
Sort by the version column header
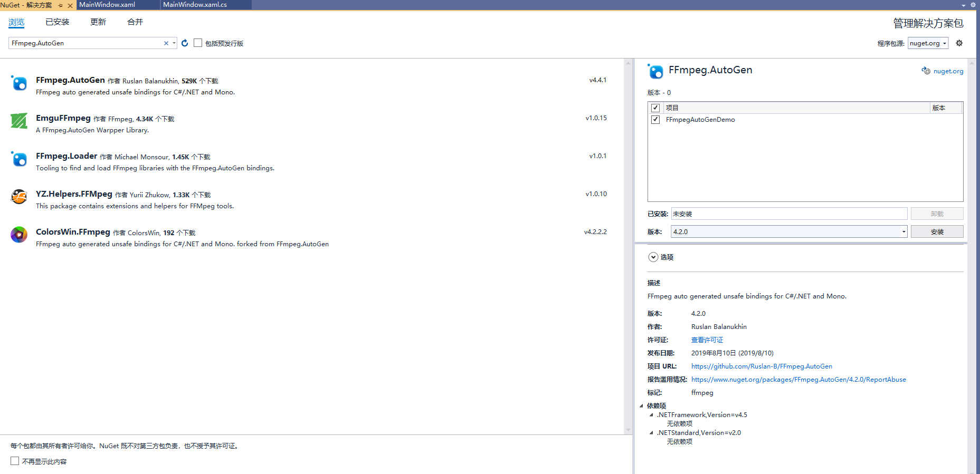[946, 108]
